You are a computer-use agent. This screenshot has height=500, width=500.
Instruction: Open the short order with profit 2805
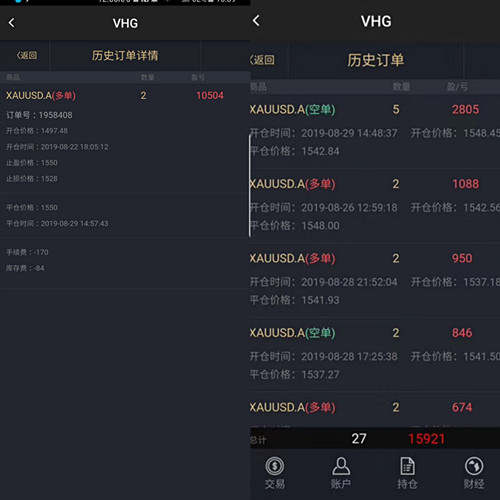tap(375, 131)
